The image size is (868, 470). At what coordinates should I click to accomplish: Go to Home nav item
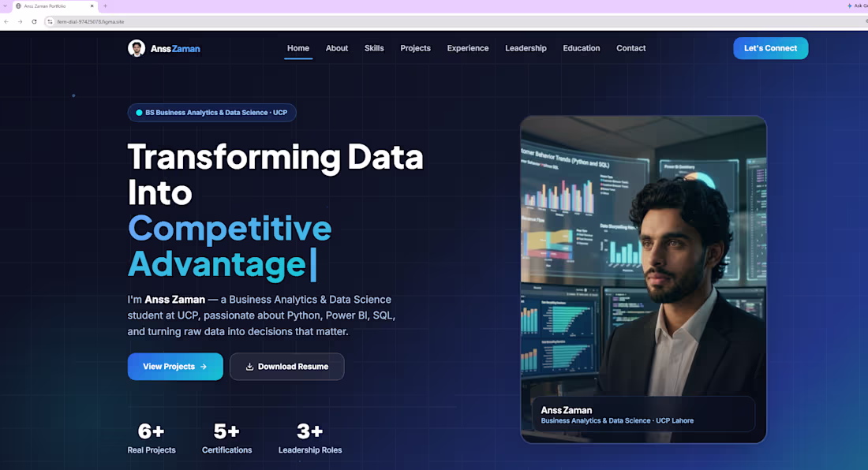coord(297,48)
